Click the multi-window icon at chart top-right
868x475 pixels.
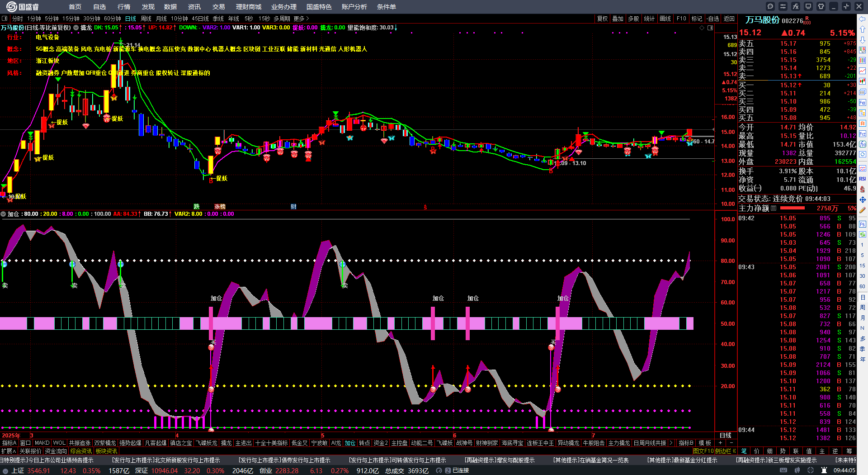click(x=710, y=28)
